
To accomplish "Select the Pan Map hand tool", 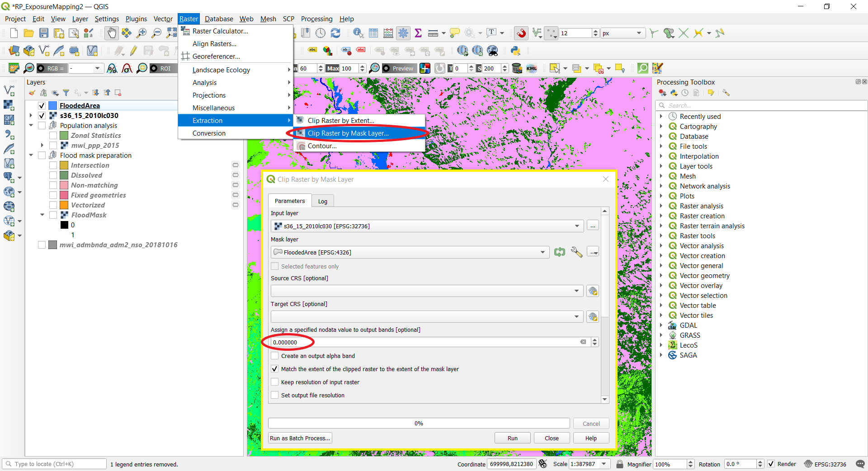I will [x=111, y=33].
